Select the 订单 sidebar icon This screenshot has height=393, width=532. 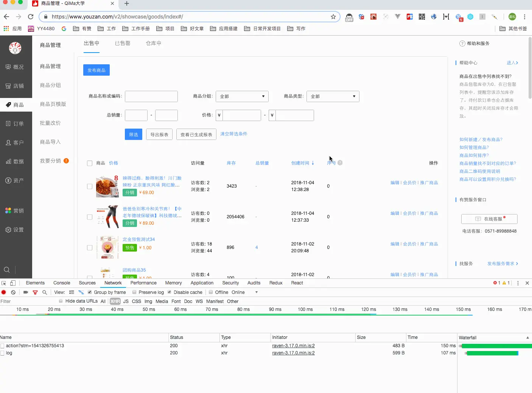click(x=16, y=123)
